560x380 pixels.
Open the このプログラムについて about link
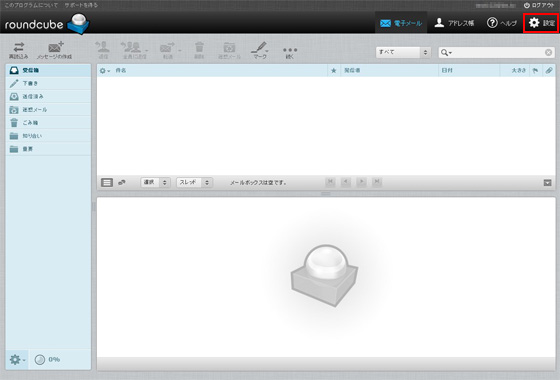click(31, 5)
